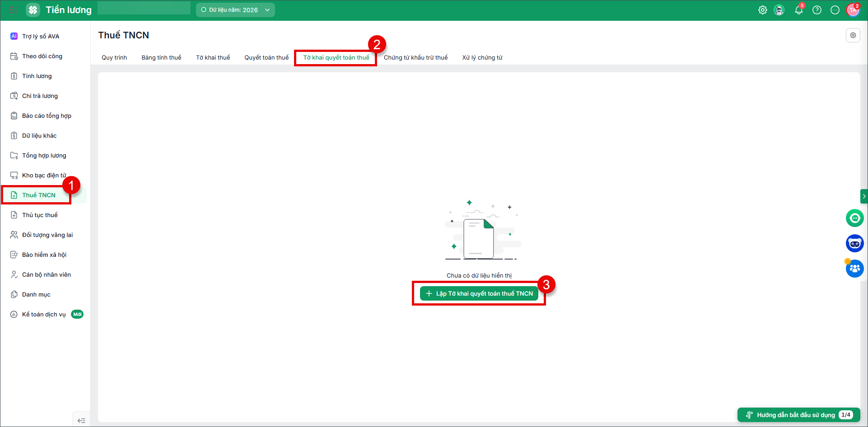868x427 pixels.
Task: Open the settings gear in top bar
Action: [x=762, y=10]
